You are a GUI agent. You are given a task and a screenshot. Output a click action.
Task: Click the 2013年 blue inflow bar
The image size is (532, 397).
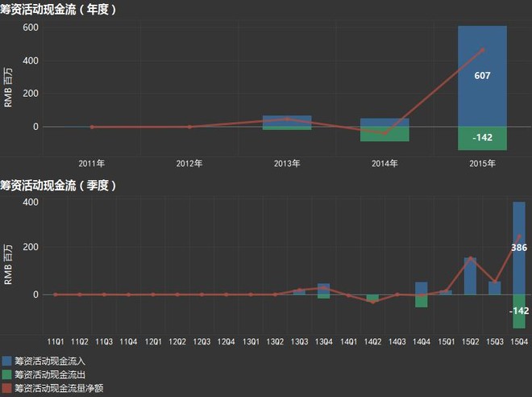pyautogui.click(x=287, y=121)
